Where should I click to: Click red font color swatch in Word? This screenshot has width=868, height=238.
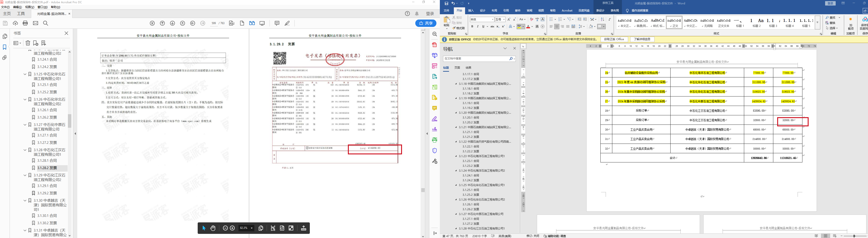click(529, 27)
